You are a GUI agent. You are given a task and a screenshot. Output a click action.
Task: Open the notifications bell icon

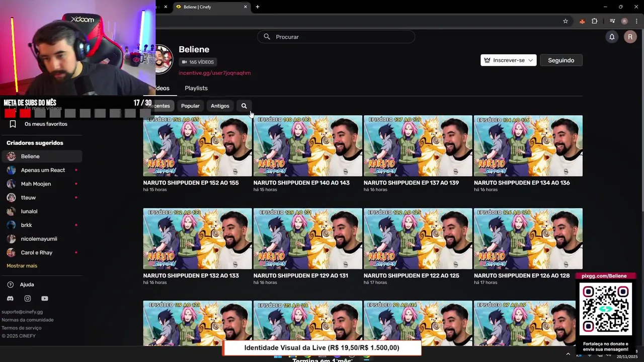click(x=612, y=37)
